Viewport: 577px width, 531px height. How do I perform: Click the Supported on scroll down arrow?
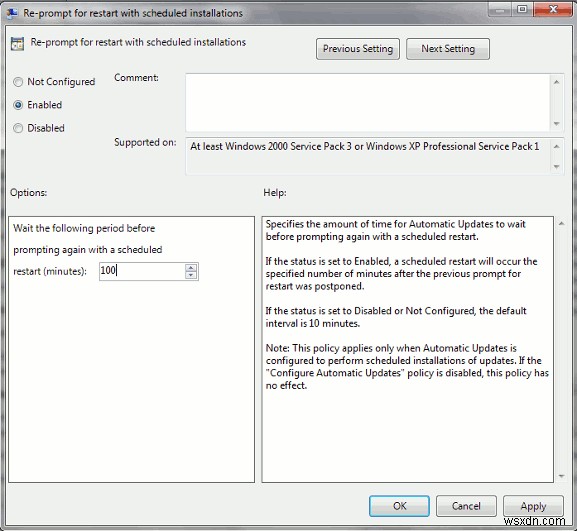[556, 167]
